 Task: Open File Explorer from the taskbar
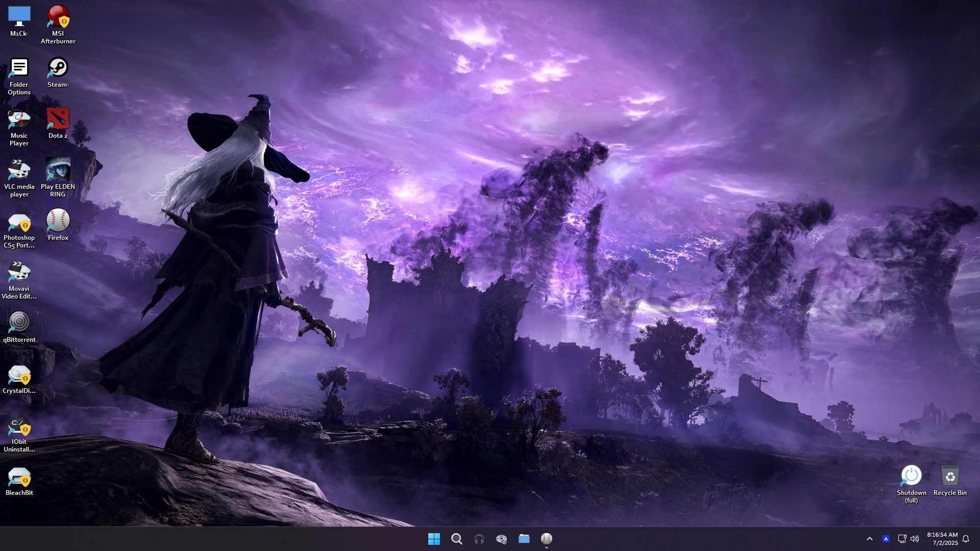pyautogui.click(x=524, y=539)
